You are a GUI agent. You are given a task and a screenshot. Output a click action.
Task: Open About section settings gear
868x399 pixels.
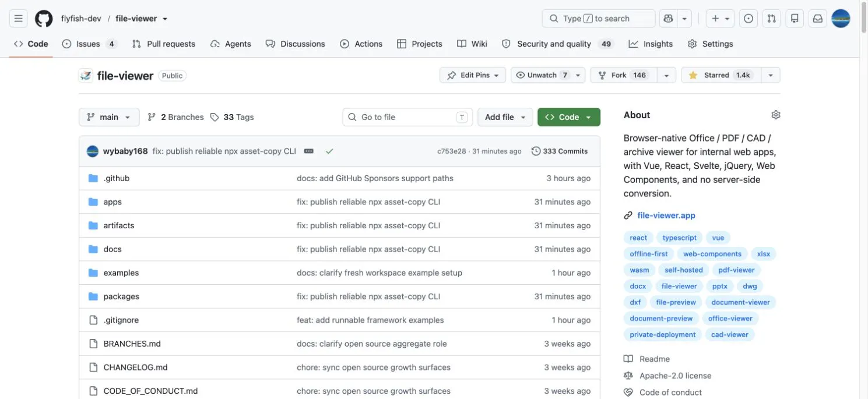[775, 115]
